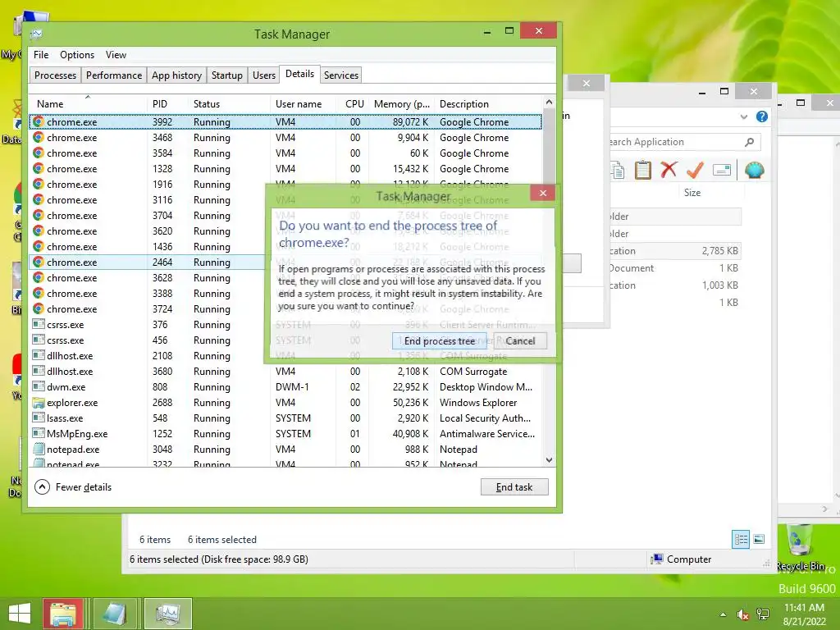Sort by User name column header
Screen dimensions: 840x630
[x=304, y=104]
